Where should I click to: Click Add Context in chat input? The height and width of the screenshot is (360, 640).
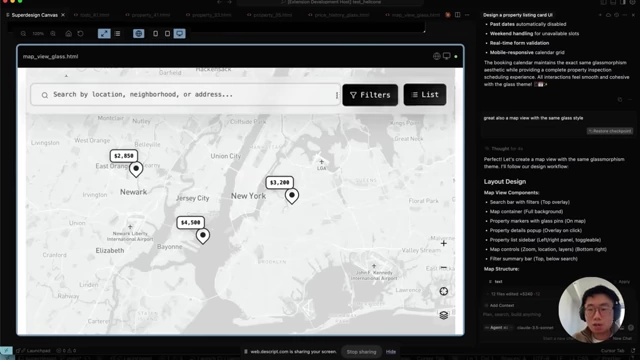click(499, 305)
